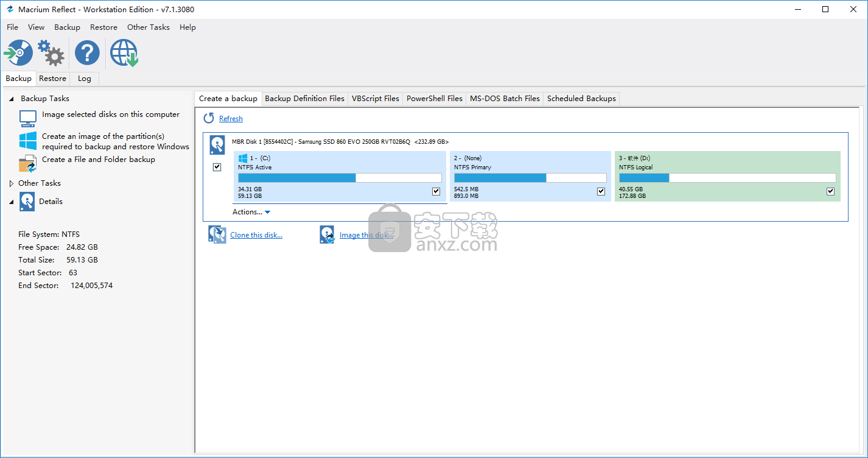Viewport: 868px width, 458px height.
Task: Open the settings gears toolbar icon
Action: [x=51, y=53]
